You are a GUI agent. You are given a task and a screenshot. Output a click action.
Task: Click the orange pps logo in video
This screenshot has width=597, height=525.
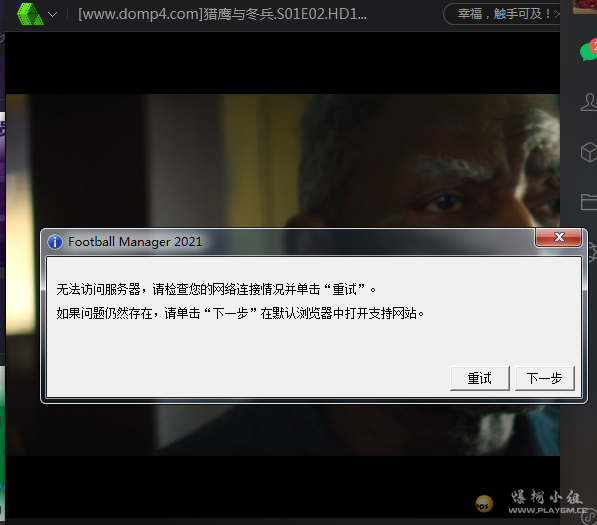point(484,504)
